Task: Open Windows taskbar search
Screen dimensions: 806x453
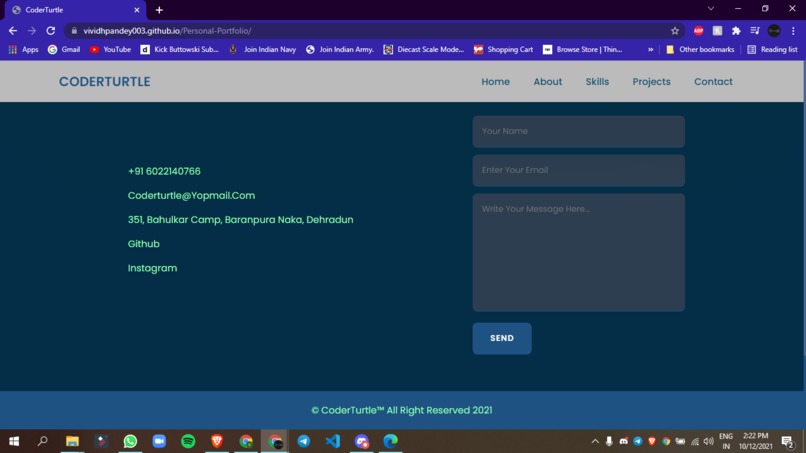Action: pyautogui.click(x=43, y=441)
